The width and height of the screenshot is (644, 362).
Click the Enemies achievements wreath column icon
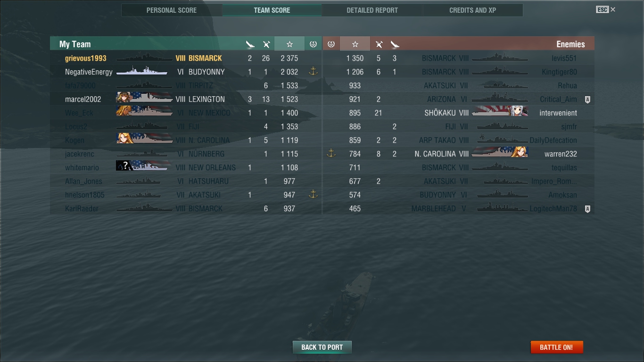point(331,44)
